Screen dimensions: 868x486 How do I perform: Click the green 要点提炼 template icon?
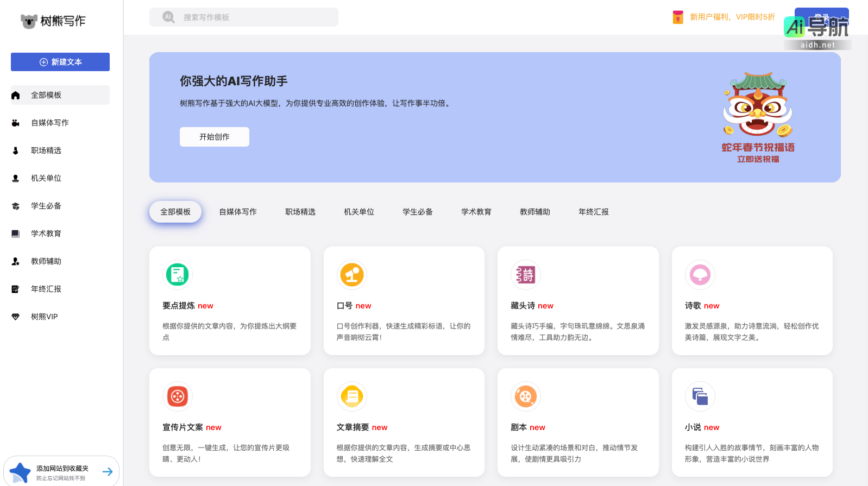[x=177, y=275]
